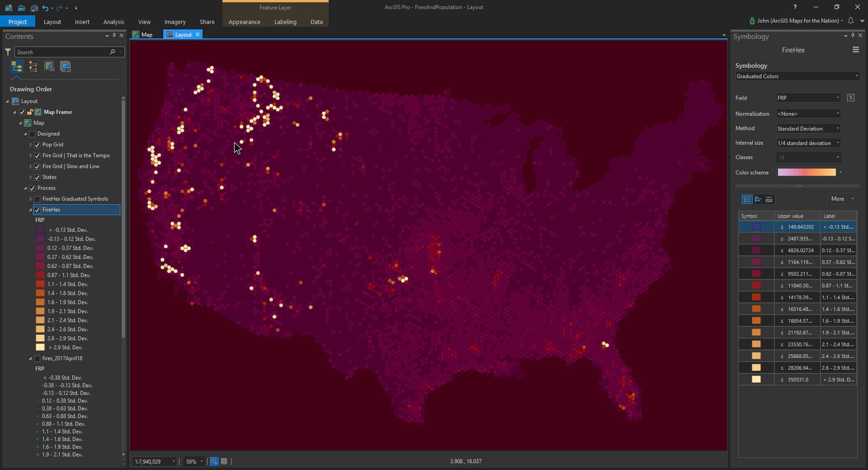Toggle the Pop Grid layer visibility

(x=37, y=145)
